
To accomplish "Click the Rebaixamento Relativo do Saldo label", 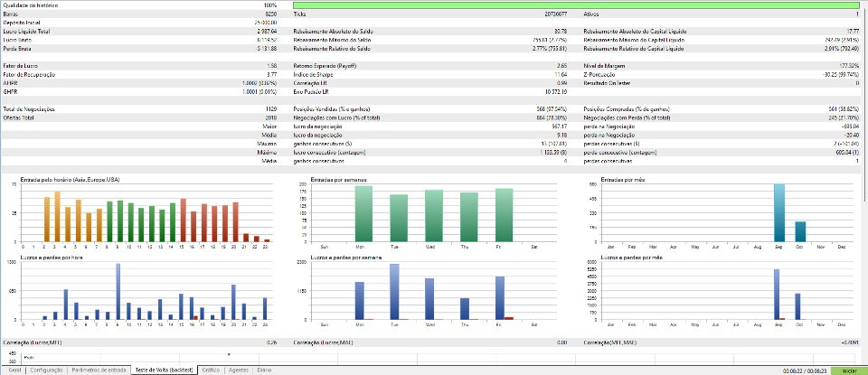I will 332,49.
